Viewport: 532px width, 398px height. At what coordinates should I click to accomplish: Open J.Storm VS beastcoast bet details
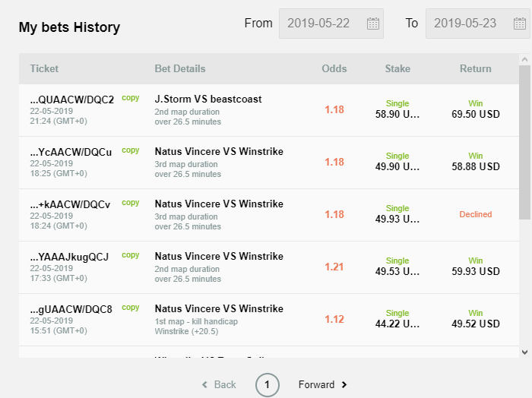pyautogui.click(x=207, y=99)
